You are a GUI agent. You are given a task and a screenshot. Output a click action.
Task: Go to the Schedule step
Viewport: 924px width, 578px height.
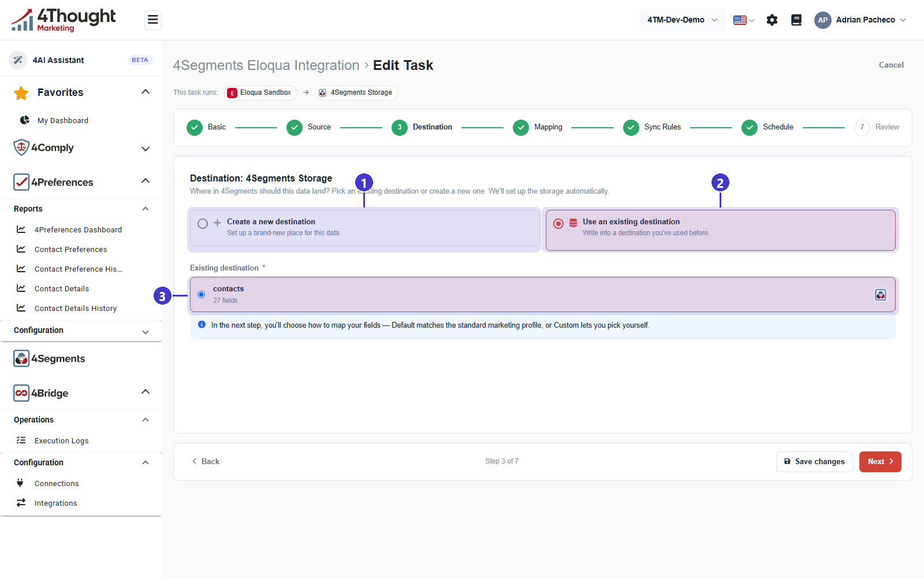[x=767, y=128]
